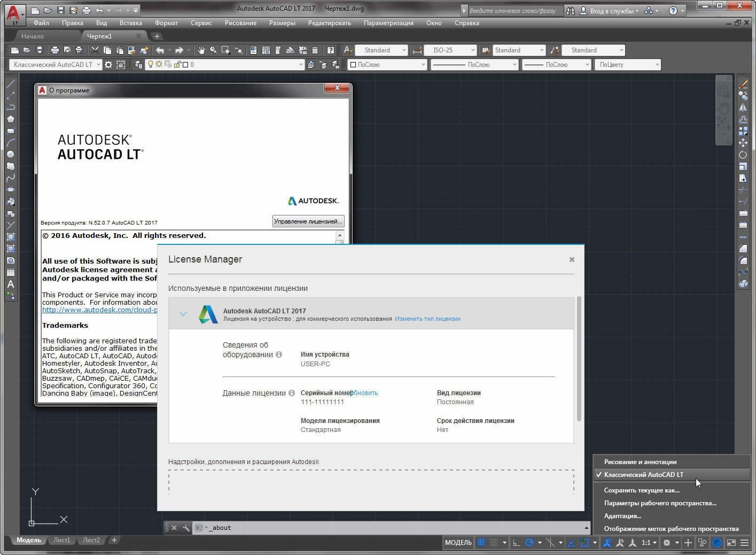Click Изменить тип лицензии link
Viewport: 756px width, 555px height.
(427, 319)
